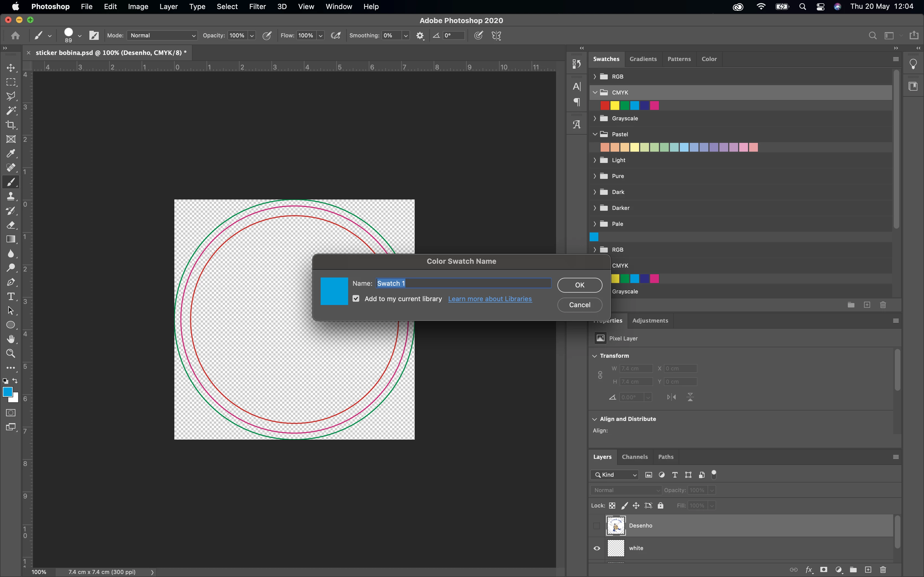Click OK in Color Swatch Name dialog
924x577 pixels.
pos(579,285)
